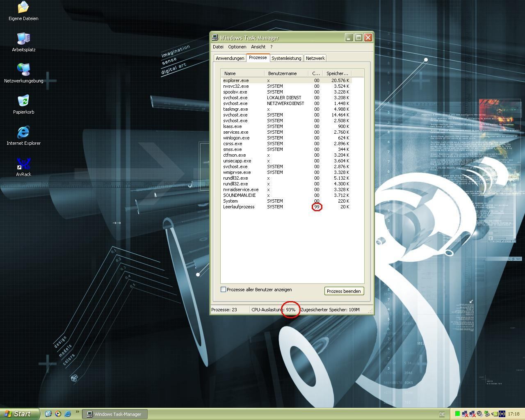The image size is (525, 420).
Task: Click the Start button
Action: (20, 414)
